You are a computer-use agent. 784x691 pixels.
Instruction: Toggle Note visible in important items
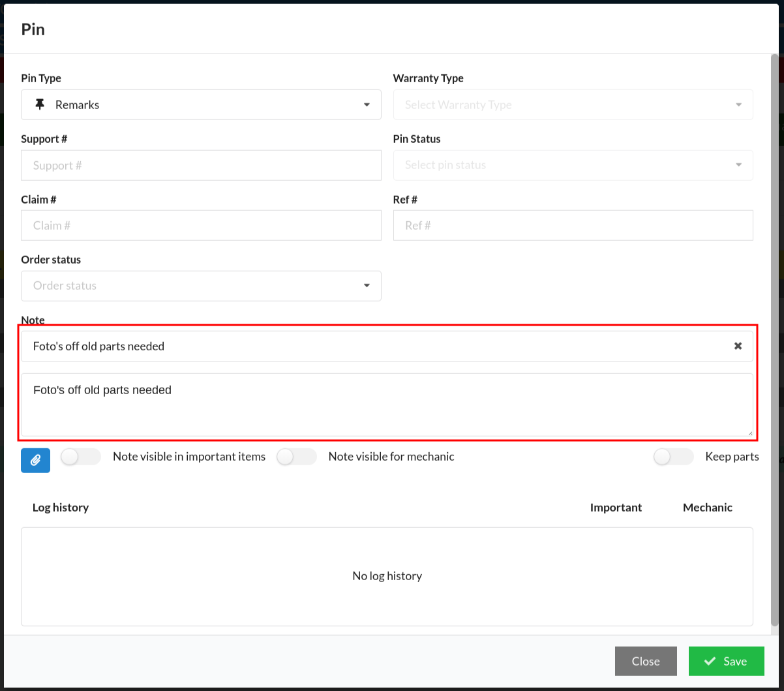[x=80, y=457]
